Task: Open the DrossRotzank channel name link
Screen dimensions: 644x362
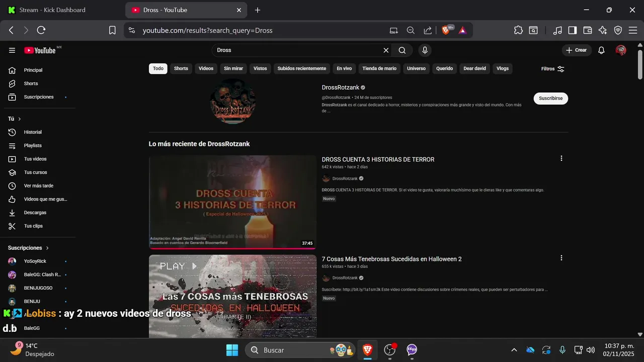Action: point(341,87)
